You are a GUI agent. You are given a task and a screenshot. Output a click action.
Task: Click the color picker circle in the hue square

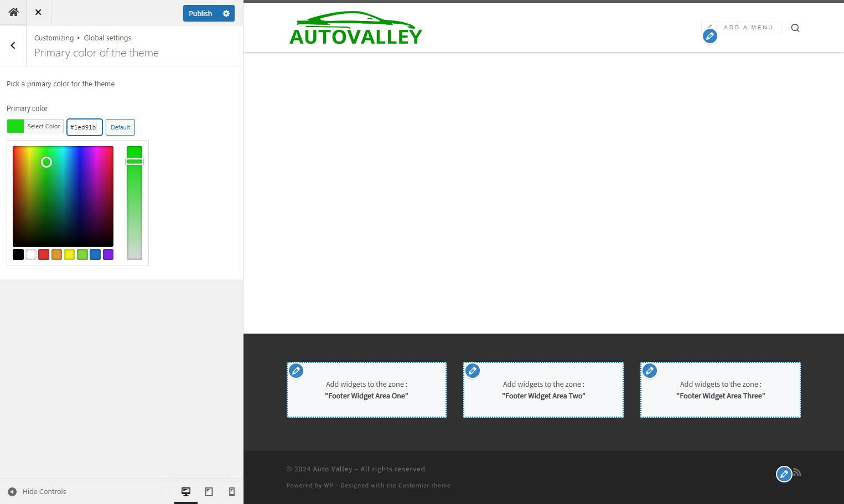[x=46, y=162]
